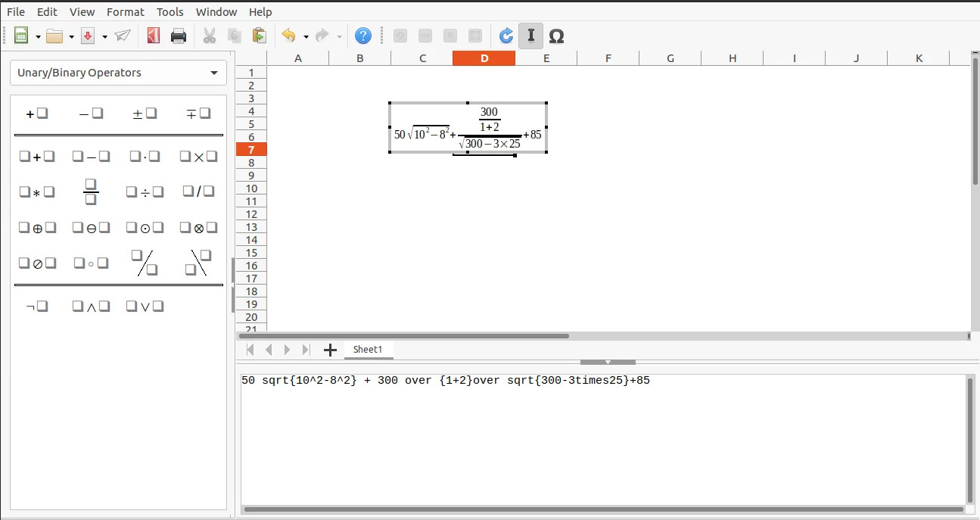Viewport: 980px width, 520px height.
Task: Expand the Redo history dropdown arrow
Action: (x=339, y=36)
